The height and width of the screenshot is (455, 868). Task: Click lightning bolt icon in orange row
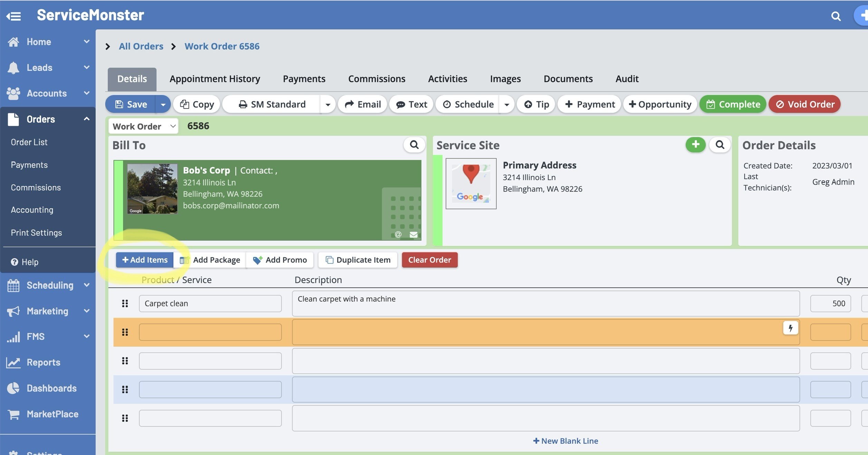790,328
